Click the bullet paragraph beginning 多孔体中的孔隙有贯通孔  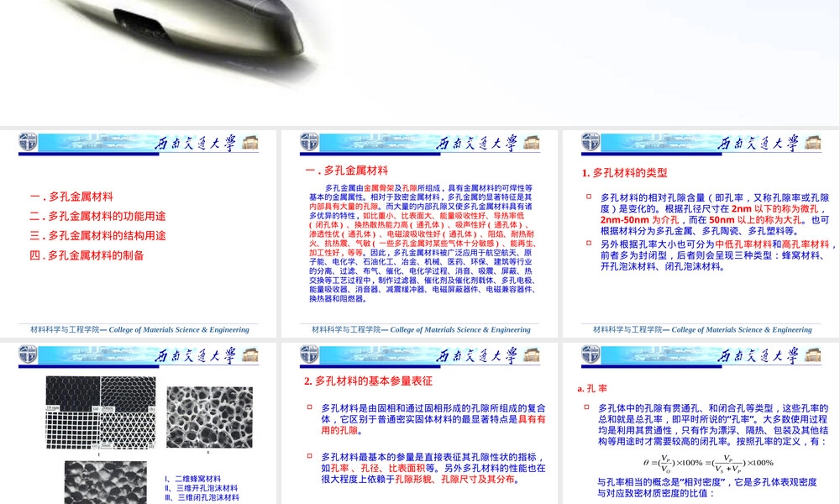point(712,425)
